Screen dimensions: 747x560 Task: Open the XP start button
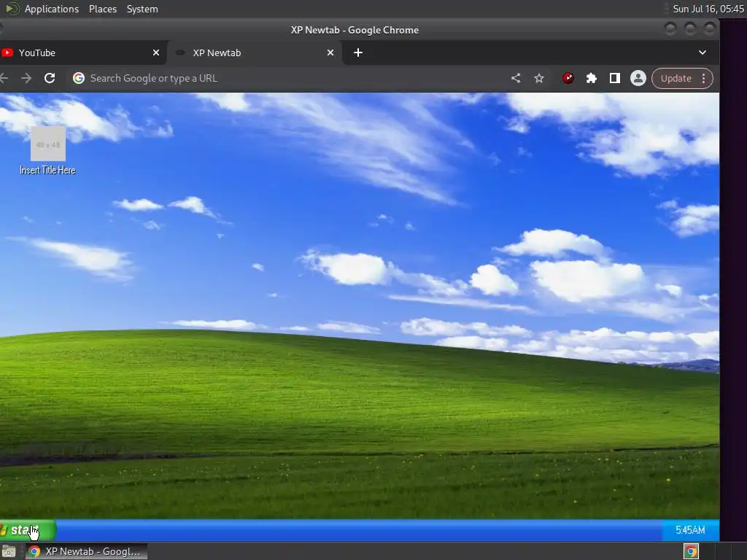(x=28, y=530)
